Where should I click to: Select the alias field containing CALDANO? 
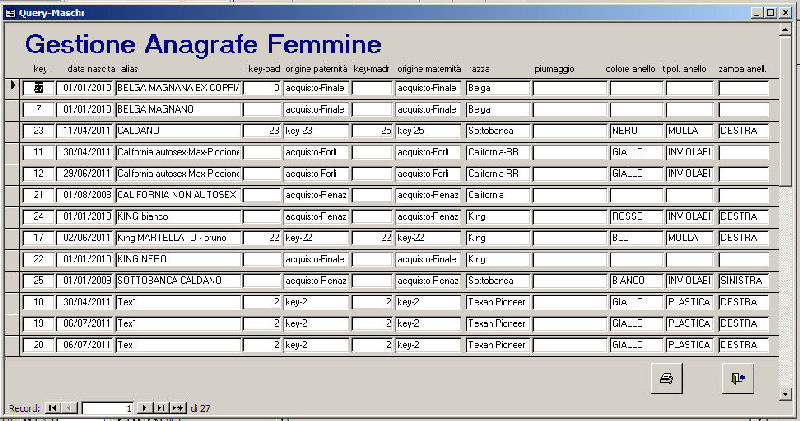[177, 131]
